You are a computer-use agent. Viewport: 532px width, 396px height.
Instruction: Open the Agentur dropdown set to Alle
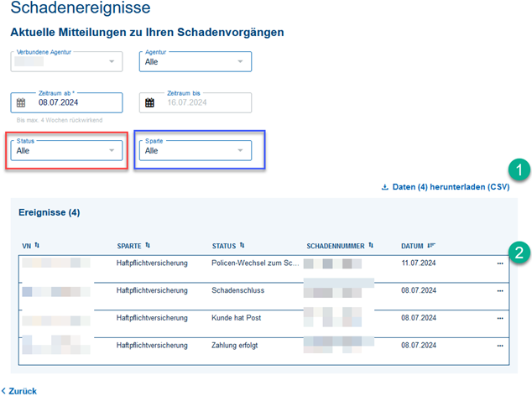click(240, 61)
